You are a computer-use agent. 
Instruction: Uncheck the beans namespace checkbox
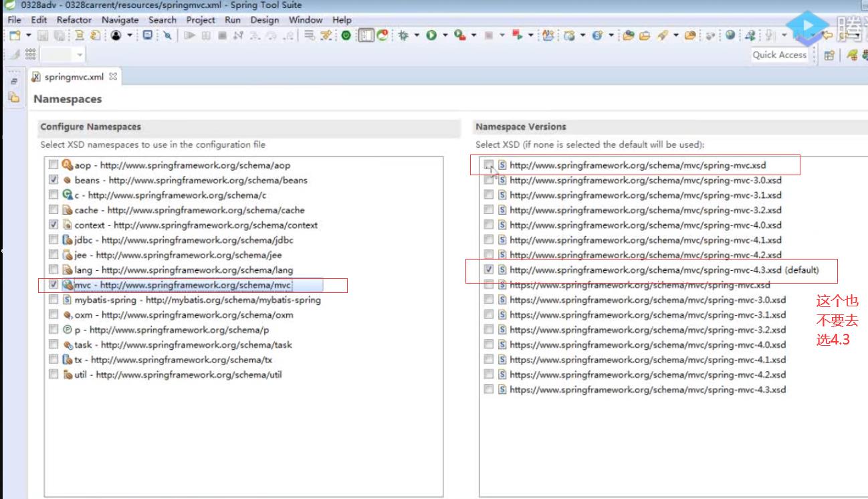pyautogui.click(x=53, y=180)
